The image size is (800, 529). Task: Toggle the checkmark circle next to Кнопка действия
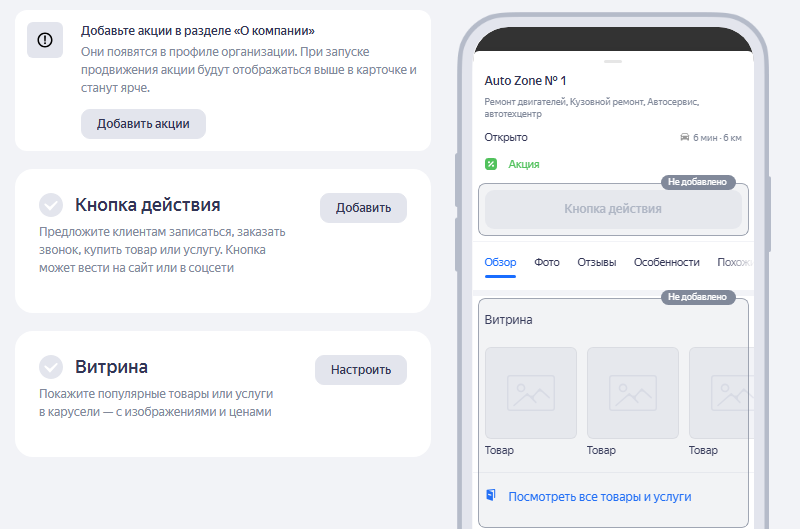[x=51, y=205]
